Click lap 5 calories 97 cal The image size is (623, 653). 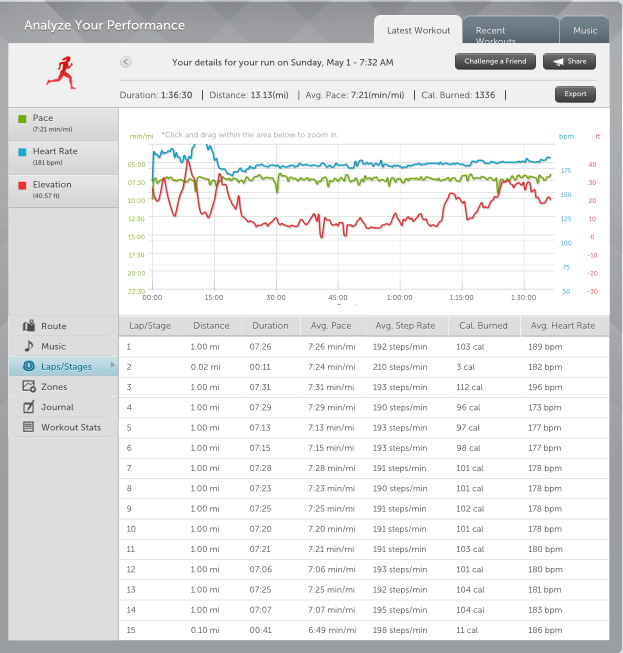[x=468, y=428]
